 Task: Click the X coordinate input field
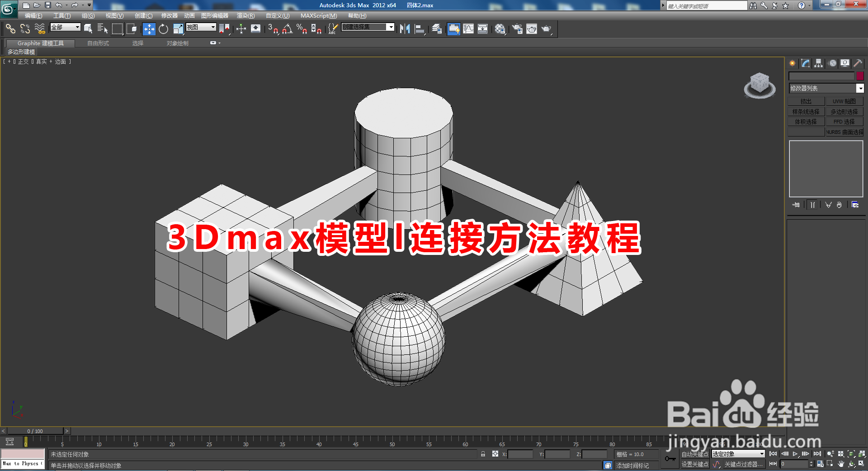click(520, 454)
